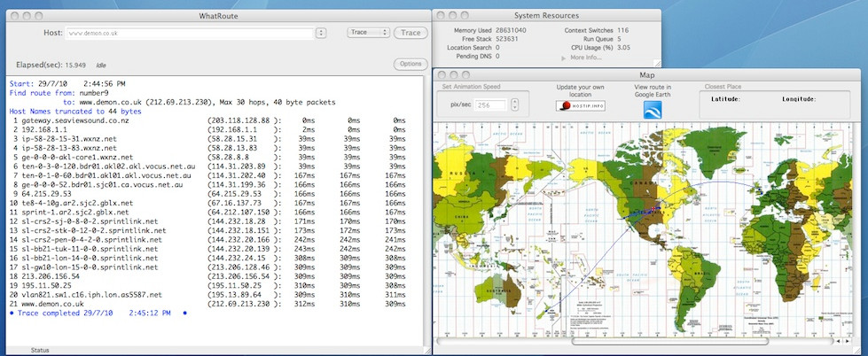The image size is (868, 356).
Task: Click Context Switches value 116
Action: pos(622,30)
